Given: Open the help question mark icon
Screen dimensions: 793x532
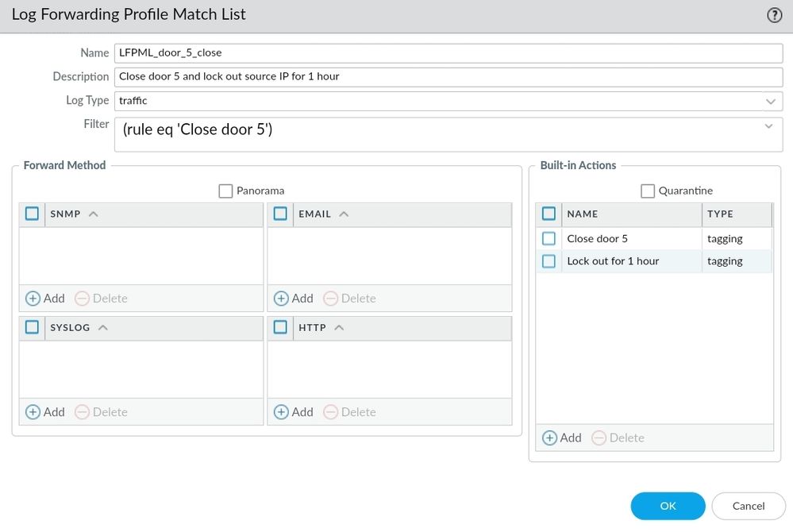Looking at the screenshot, I should [775, 15].
